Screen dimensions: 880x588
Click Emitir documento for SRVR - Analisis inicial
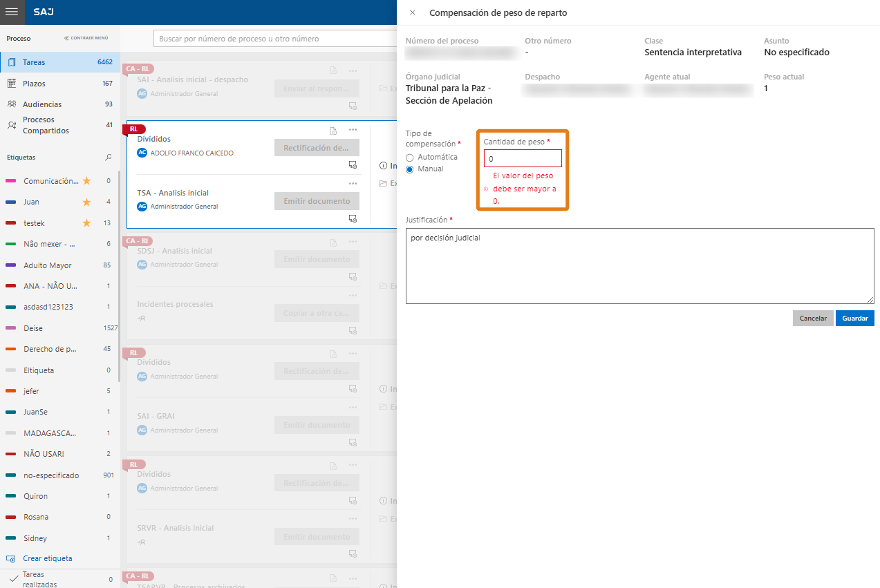[317, 537]
